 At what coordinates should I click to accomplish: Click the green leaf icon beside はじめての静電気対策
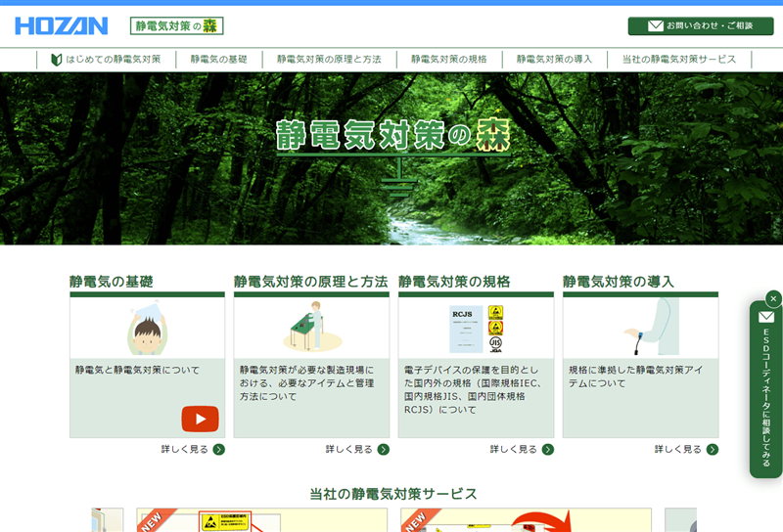57,60
